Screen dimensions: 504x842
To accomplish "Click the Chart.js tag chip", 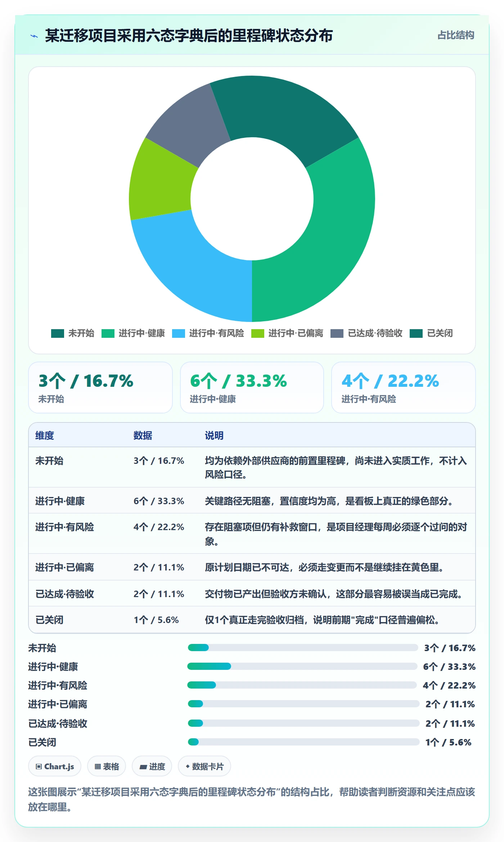I will pyautogui.click(x=55, y=766).
